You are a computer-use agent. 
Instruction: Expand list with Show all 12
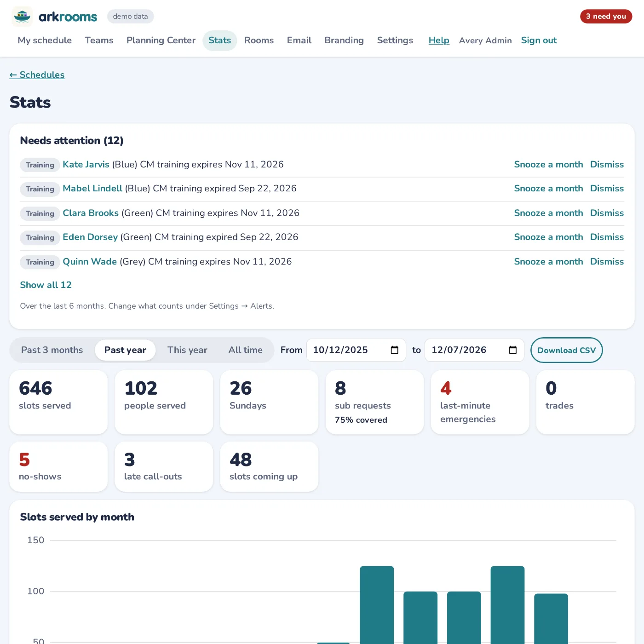tap(46, 285)
